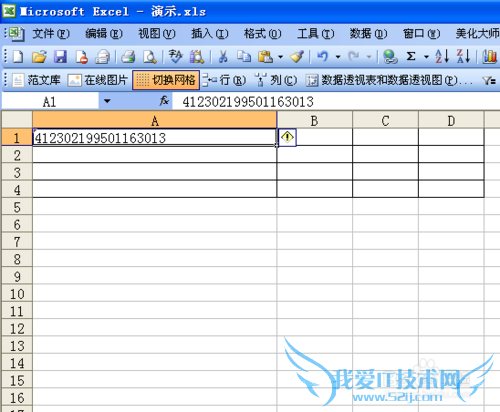Image resolution: width=500 pixels, height=412 pixels.
Task: Click the AutoFilter funnel icon
Action: click(x=489, y=80)
